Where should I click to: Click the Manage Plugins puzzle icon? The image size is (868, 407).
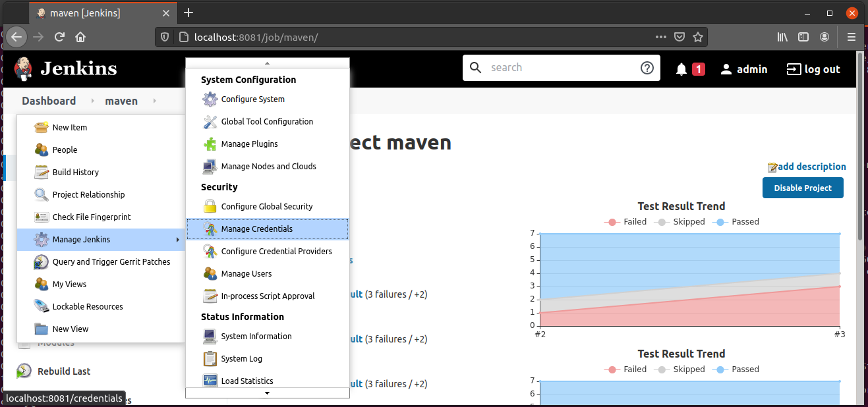click(x=210, y=144)
